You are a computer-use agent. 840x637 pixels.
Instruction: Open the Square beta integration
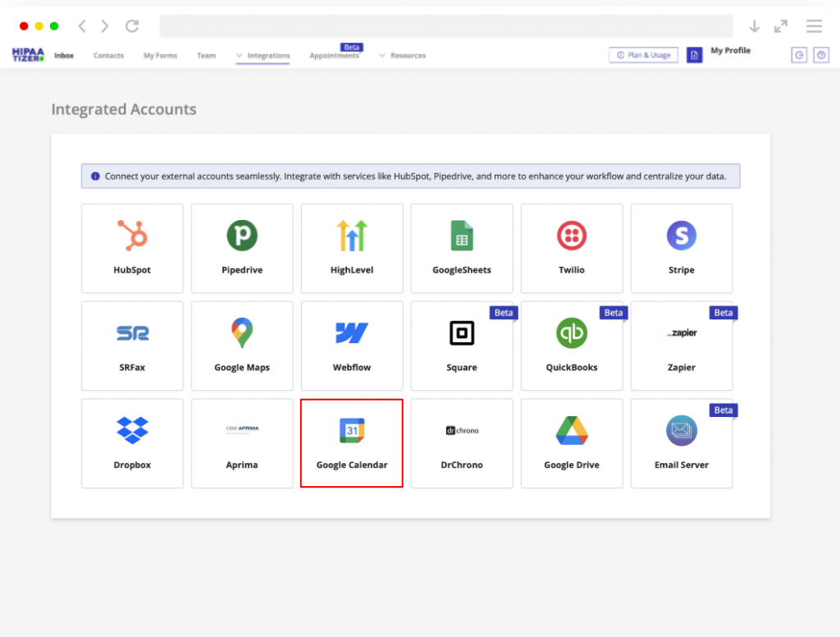pos(462,346)
